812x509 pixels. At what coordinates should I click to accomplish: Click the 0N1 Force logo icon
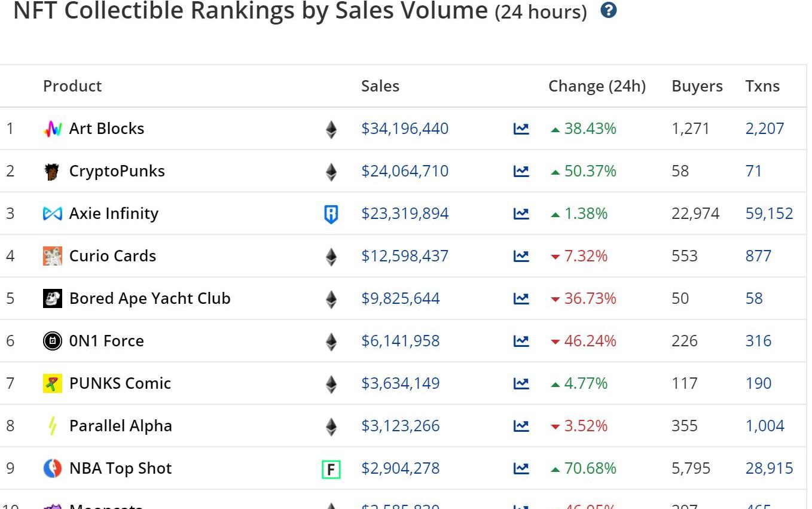[53, 341]
